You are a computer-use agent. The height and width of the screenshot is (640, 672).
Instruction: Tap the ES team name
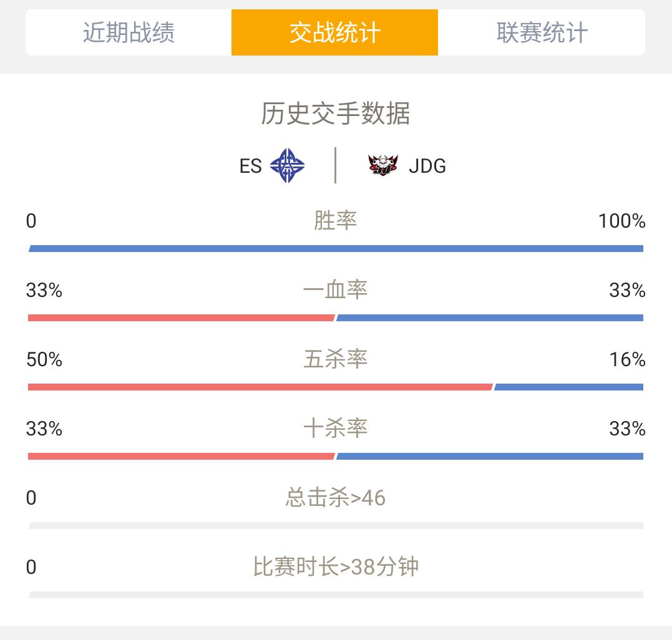pos(250,166)
